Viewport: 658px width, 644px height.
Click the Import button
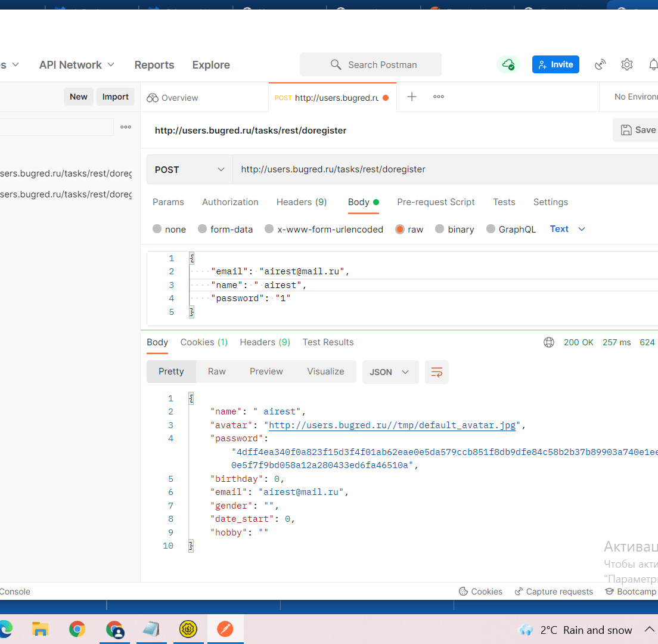(116, 97)
